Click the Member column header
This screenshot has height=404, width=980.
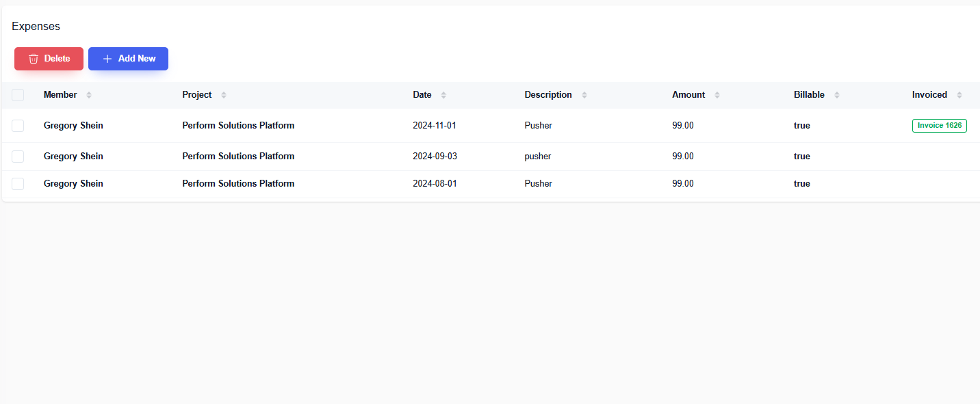tap(60, 95)
